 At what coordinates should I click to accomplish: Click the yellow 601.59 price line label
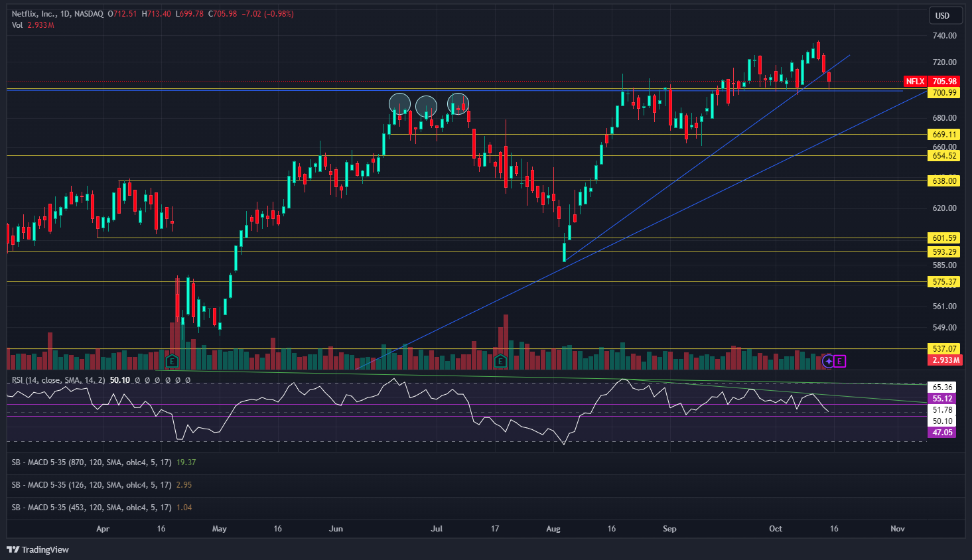pyautogui.click(x=944, y=238)
